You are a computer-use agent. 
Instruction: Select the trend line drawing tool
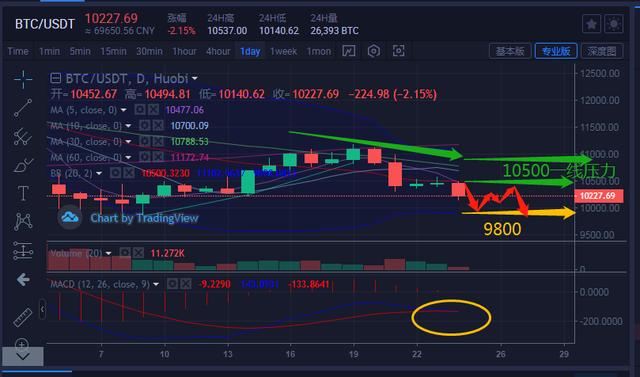(23, 108)
